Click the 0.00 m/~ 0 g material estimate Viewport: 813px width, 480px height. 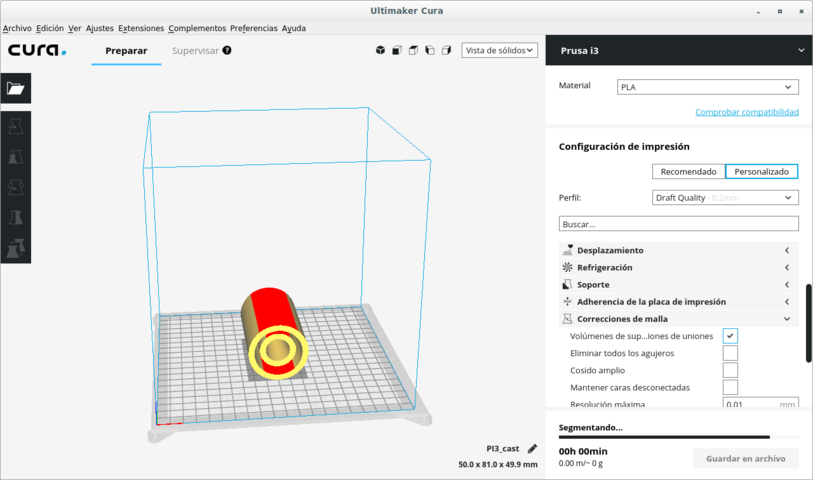point(581,463)
